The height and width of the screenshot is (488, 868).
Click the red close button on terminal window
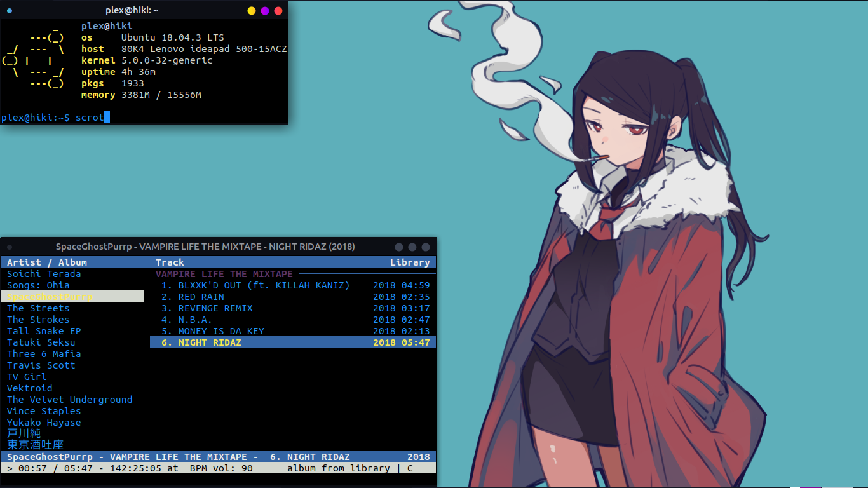(x=278, y=11)
